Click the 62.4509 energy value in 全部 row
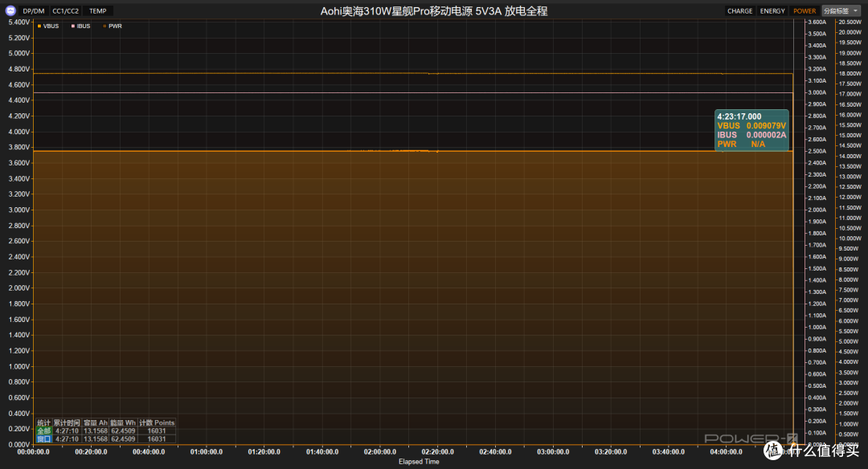The height and width of the screenshot is (469, 868). [x=123, y=430]
